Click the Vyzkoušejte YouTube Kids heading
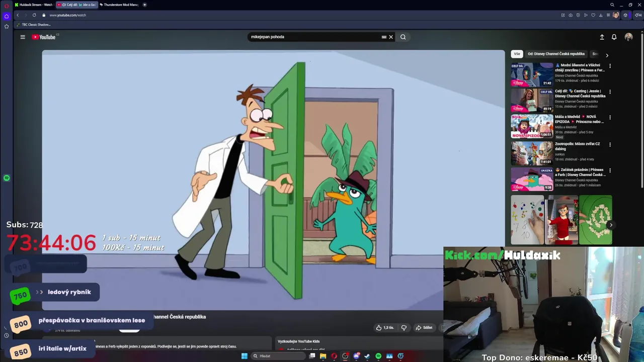 299,341
